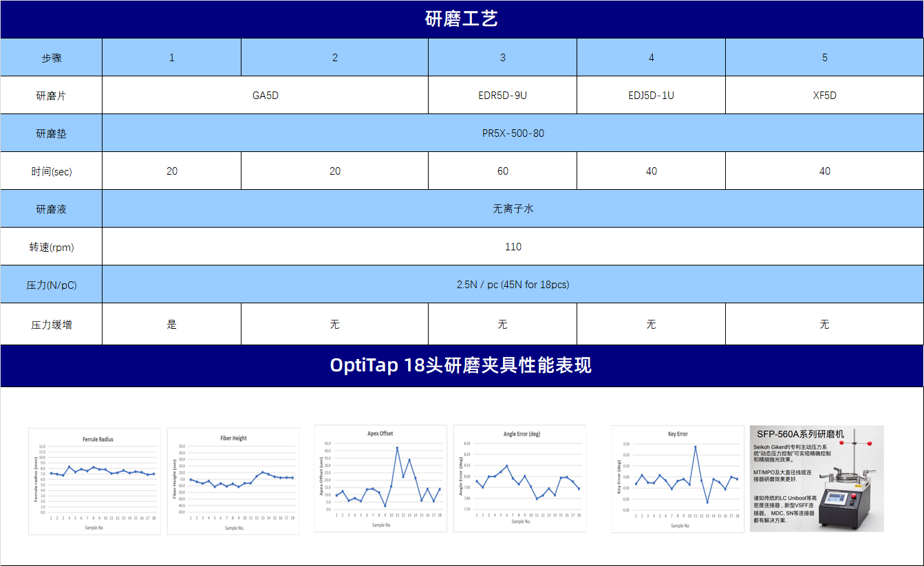The height and width of the screenshot is (566, 924).
Task: Click 无 in 压力缓增 row under step 2
Action: [x=335, y=324]
